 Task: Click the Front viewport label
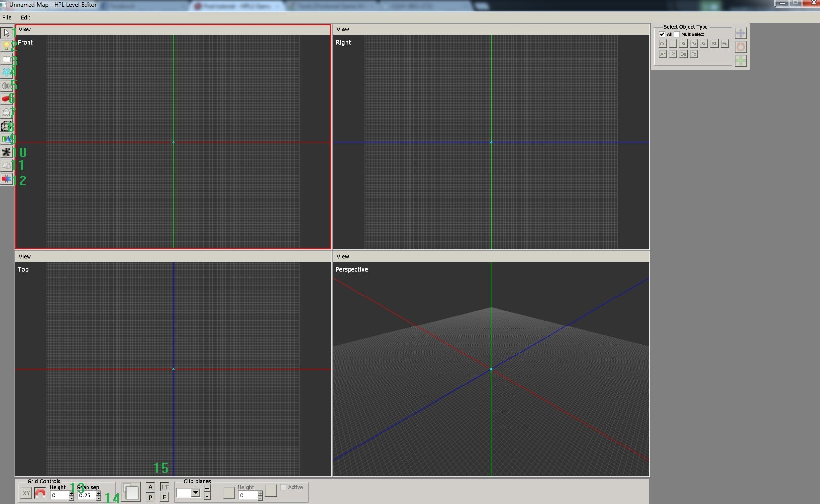pos(25,43)
